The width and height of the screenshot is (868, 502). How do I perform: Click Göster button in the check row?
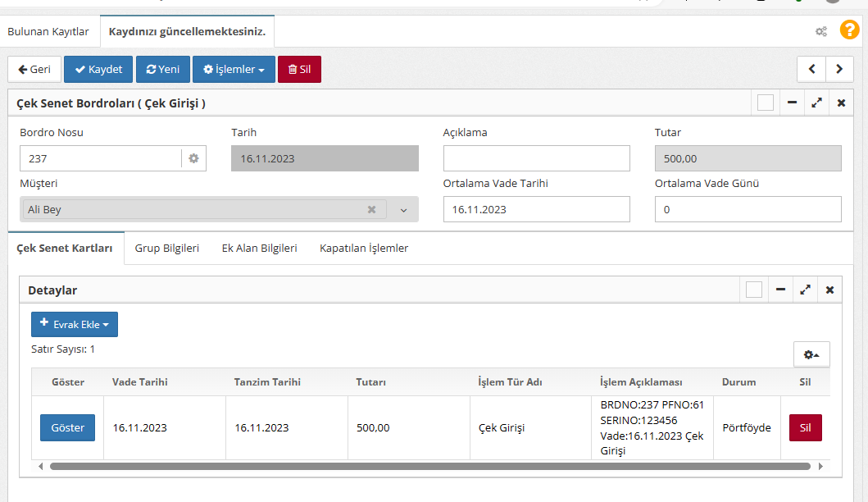[67, 427]
